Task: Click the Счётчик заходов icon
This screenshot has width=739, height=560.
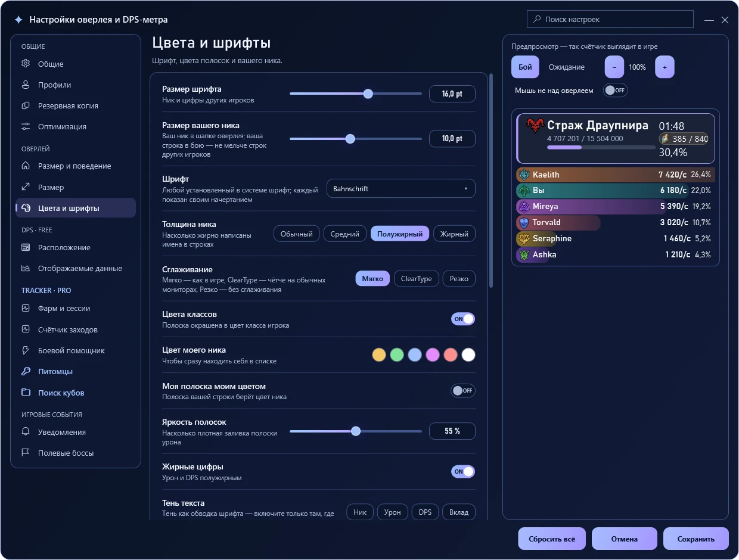Action: click(26, 329)
